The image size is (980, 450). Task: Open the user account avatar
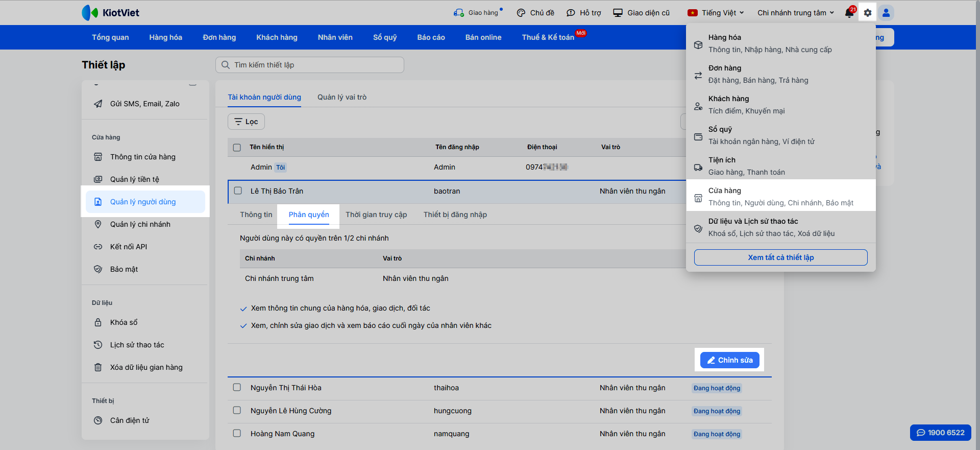tap(886, 13)
